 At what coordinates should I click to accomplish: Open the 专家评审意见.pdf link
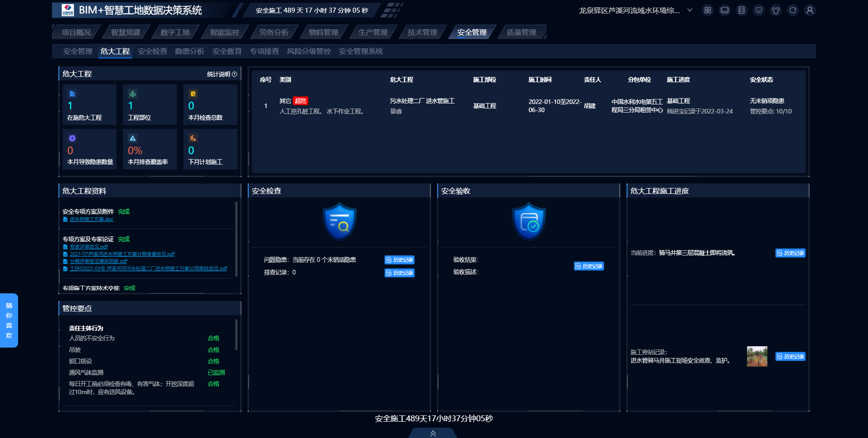(x=89, y=247)
